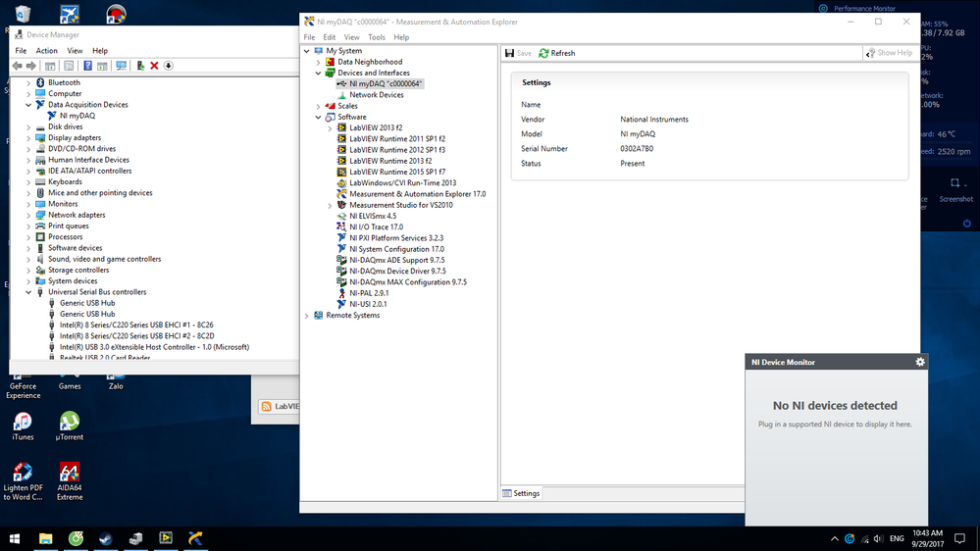Click the Scales icon in MAX tree

point(330,106)
